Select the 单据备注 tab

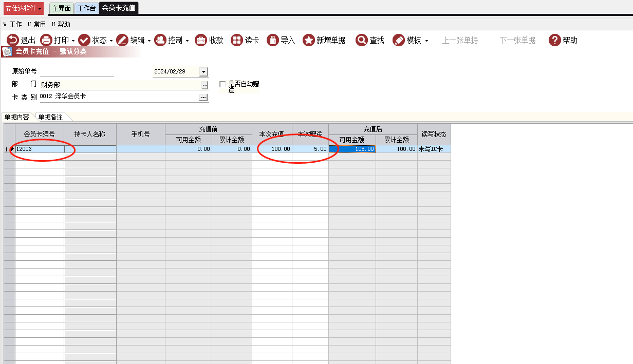pos(50,117)
